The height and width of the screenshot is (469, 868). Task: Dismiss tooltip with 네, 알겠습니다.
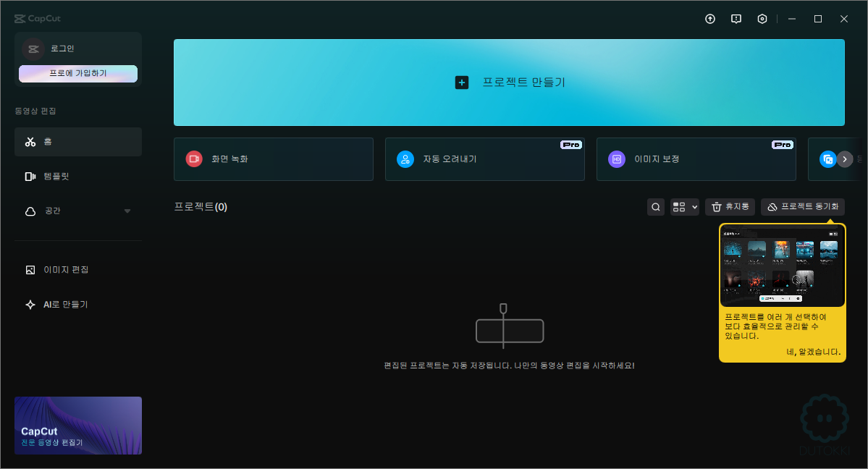(813, 352)
